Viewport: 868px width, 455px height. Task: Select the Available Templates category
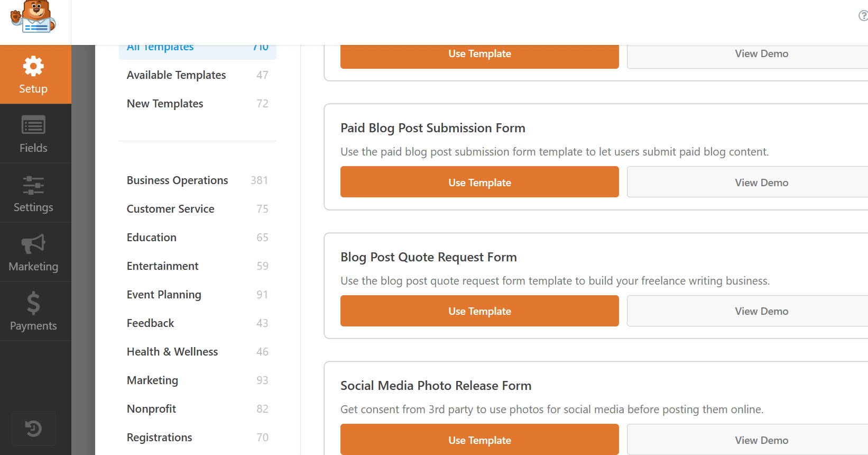(x=176, y=75)
